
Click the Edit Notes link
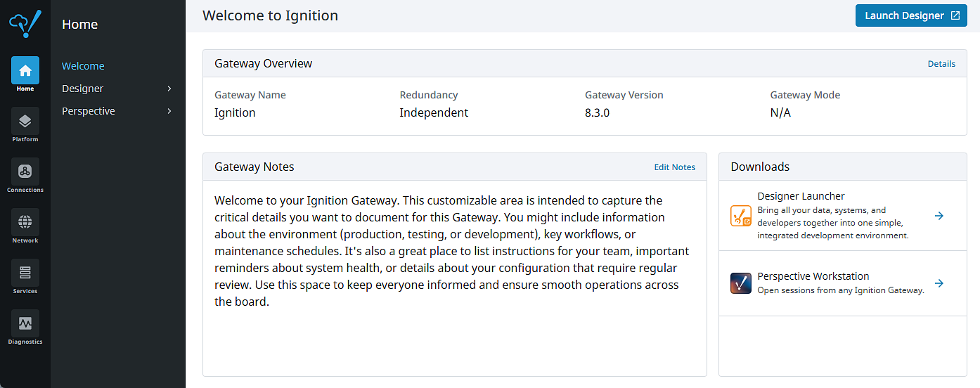675,167
